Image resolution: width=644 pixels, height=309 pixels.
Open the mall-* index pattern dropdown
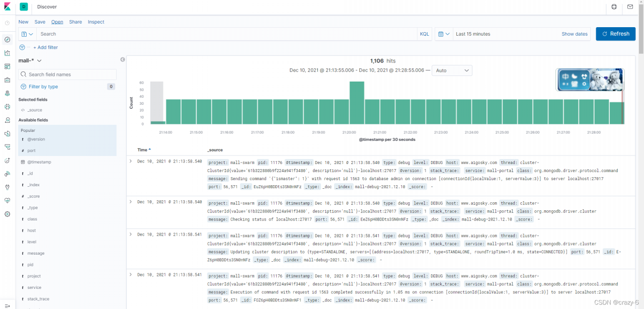[x=30, y=61]
